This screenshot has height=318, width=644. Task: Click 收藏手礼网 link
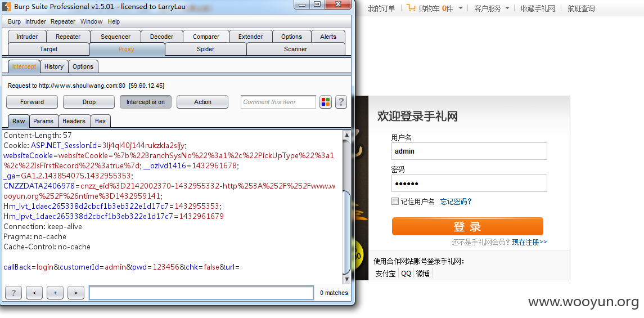click(538, 8)
